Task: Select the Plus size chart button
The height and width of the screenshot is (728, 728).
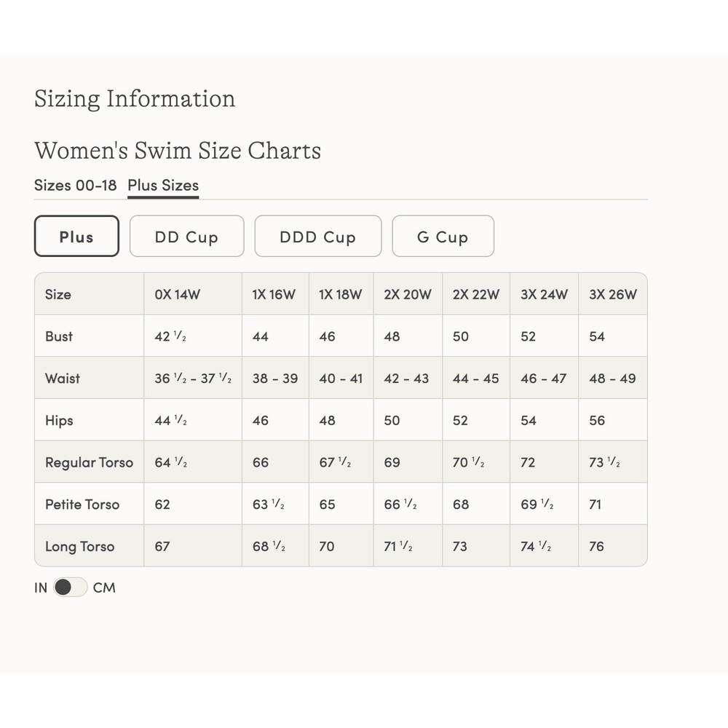Action: pyautogui.click(x=76, y=237)
